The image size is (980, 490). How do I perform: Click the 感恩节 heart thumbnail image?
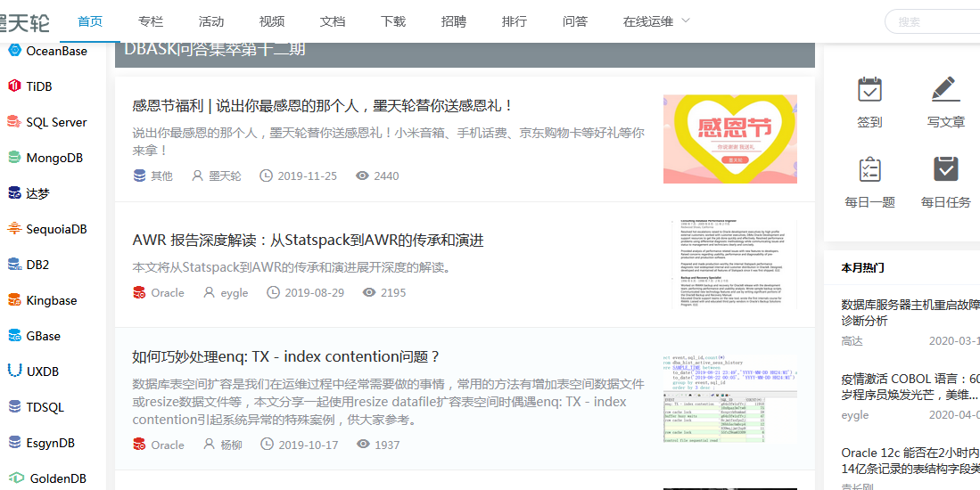[x=730, y=139]
